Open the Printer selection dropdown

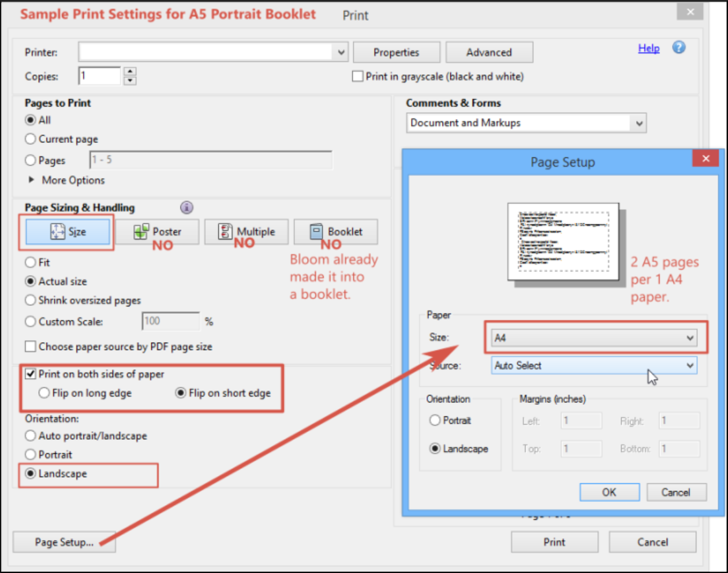click(x=341, y=52)
